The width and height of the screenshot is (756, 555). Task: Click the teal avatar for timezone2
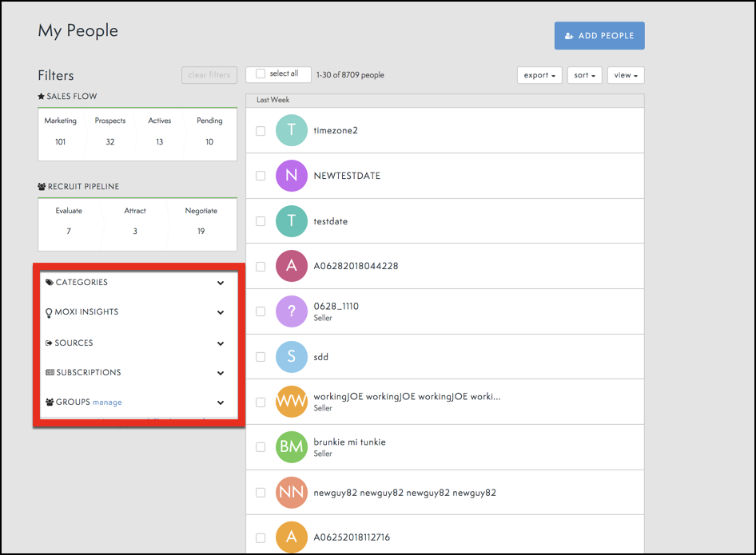(x=292, y=130)
